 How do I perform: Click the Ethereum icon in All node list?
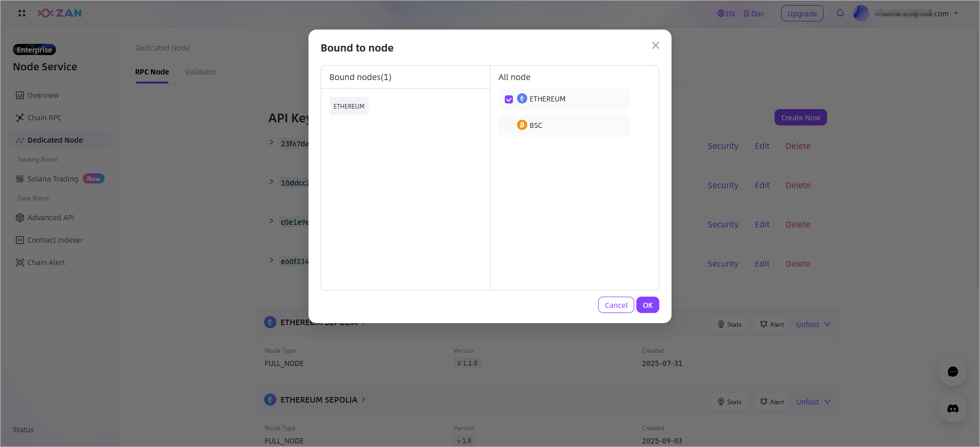pos(522,99)
